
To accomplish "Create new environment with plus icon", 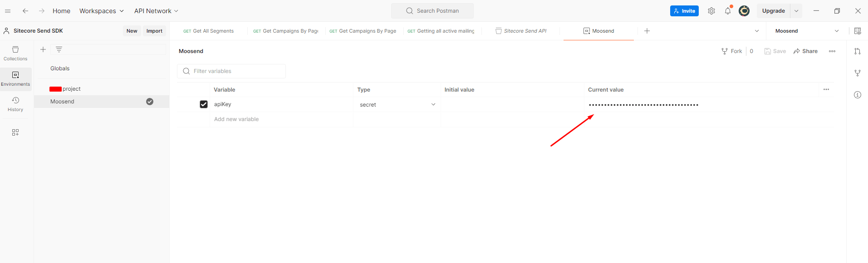I will [43, 49].
